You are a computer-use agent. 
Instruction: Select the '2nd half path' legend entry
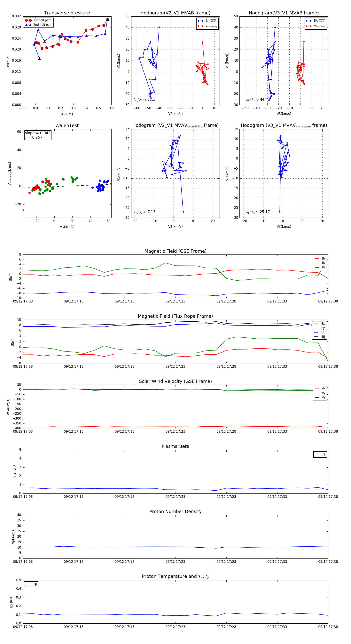pyautogui.click(x=39, y=25)
